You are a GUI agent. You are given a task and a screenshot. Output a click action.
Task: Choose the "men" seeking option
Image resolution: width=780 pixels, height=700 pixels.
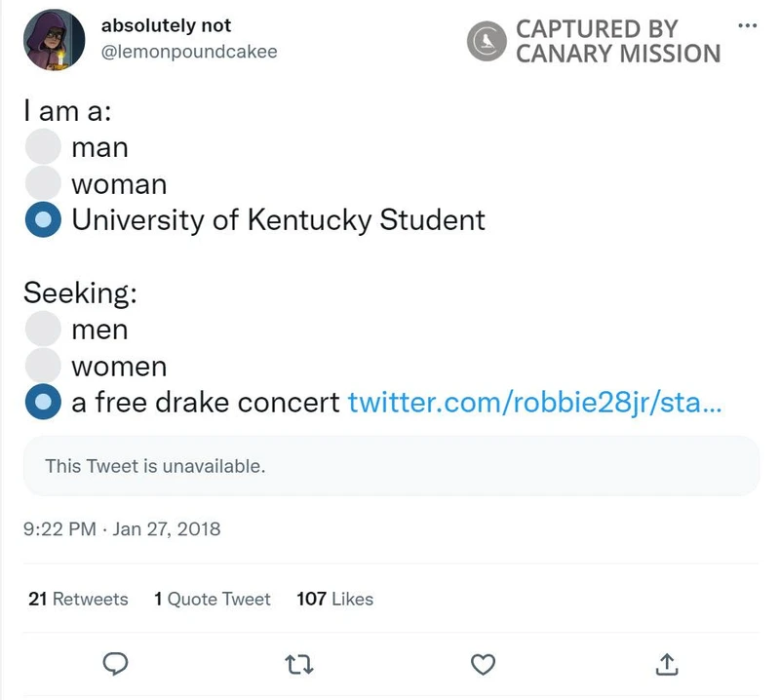pos(43,330)
